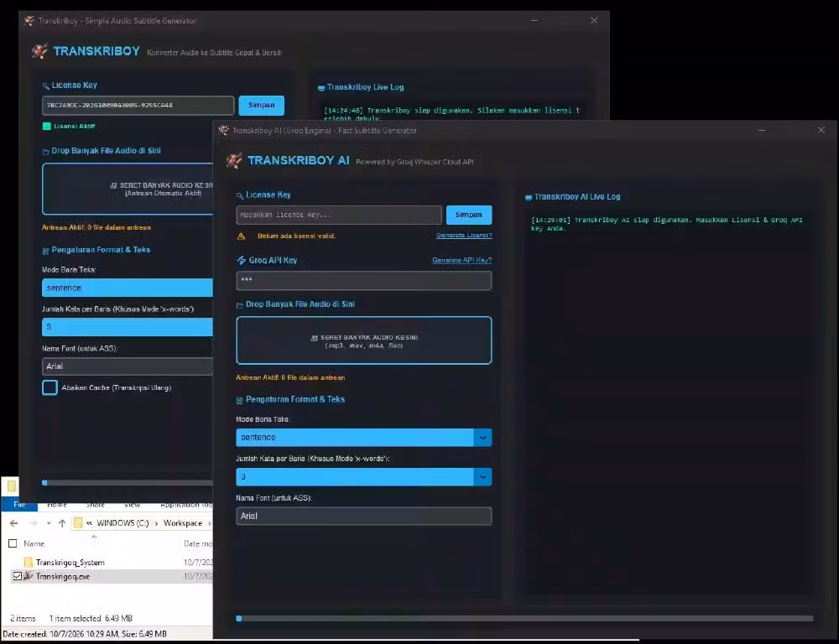Focus the license key field in Transkriboy AI
Viewport: 839px width, 644px height.
tap(339, 215)
